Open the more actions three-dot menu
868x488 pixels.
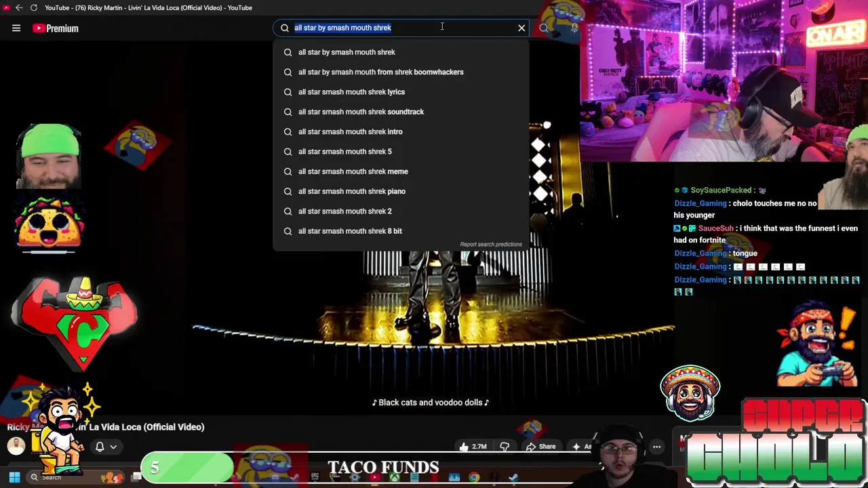[x=656, y=447]
